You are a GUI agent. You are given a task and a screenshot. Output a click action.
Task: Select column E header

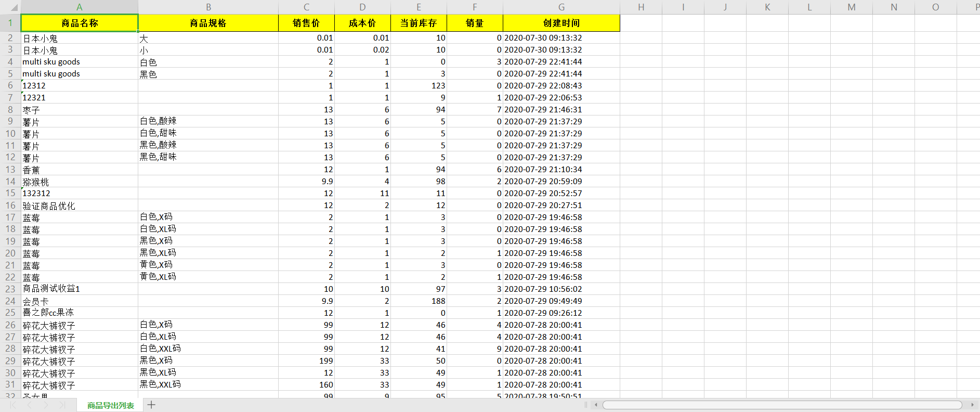click(x=419, y=7)
